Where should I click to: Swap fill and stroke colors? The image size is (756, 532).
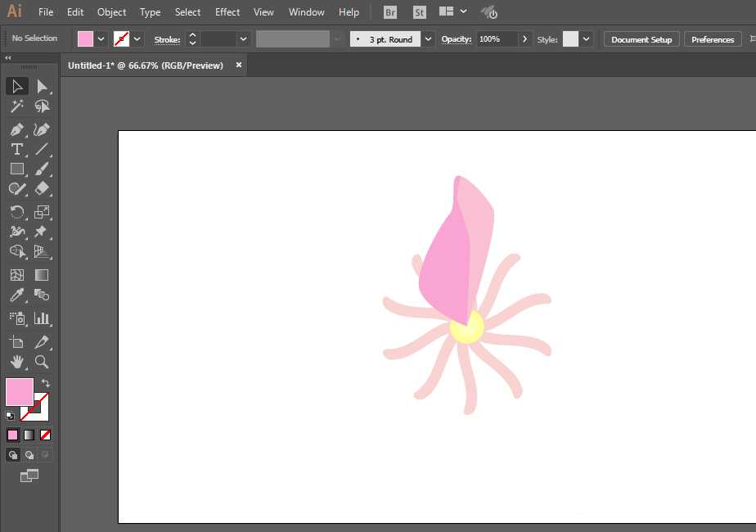click(46, 383)
